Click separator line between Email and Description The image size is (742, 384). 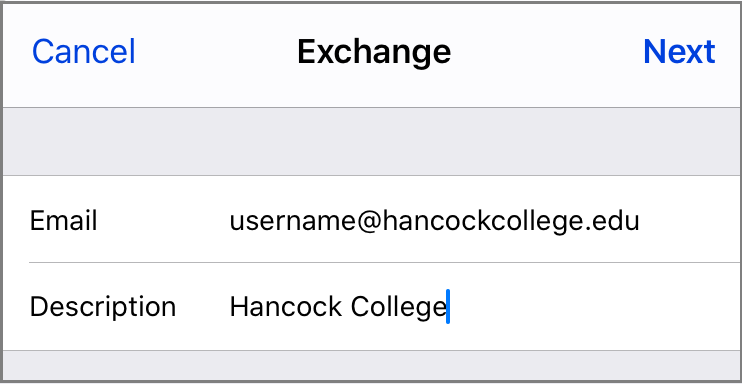coord(384,262)
